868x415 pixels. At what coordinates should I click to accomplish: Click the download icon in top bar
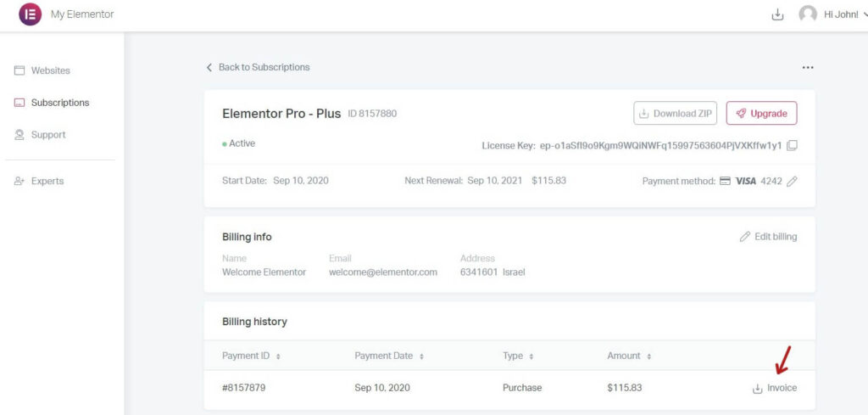pyautogui.click(x=777, y=15)
